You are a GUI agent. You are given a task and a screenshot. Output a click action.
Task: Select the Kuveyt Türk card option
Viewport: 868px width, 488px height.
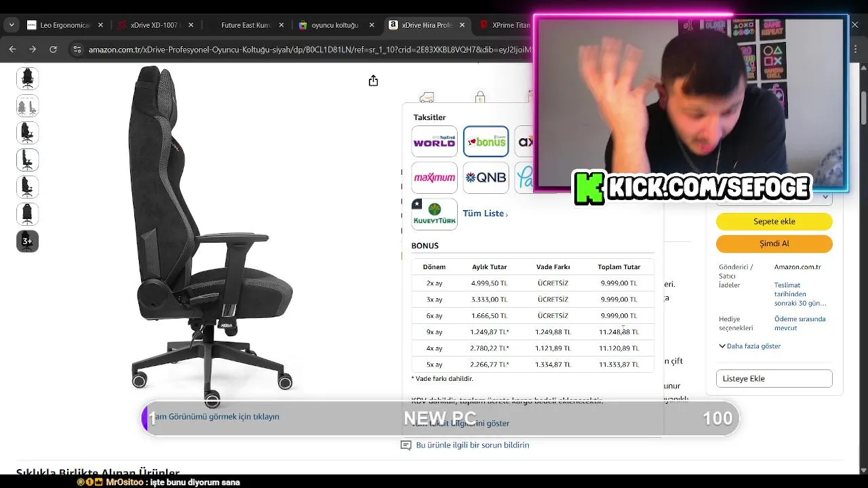pos(434,214)
